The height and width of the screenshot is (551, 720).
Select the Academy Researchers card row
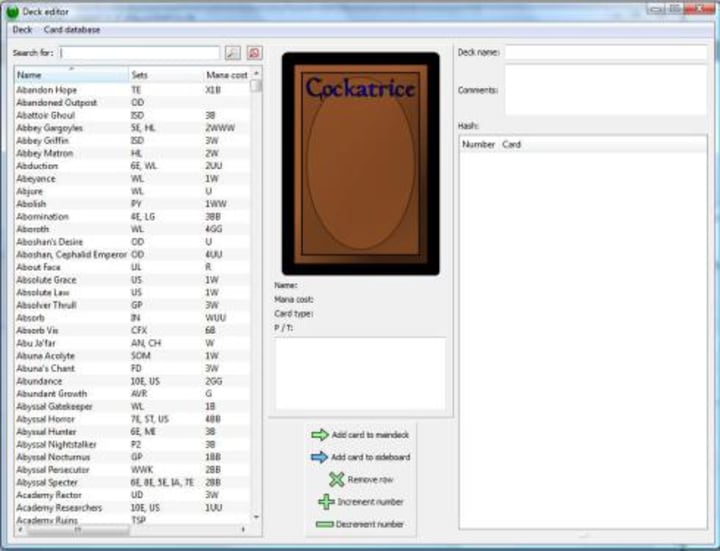[x=133, y=508]
